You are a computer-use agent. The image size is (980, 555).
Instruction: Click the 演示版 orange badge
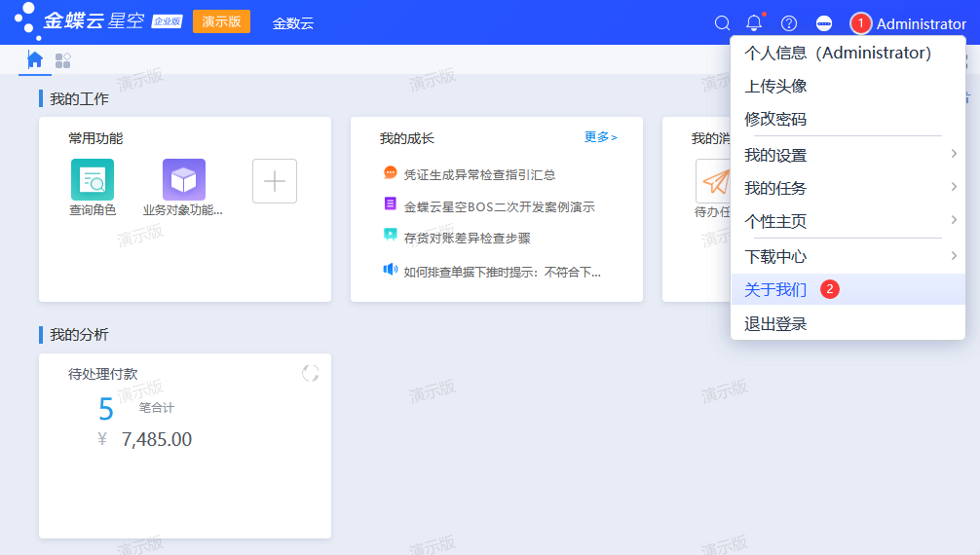(221, 21)
